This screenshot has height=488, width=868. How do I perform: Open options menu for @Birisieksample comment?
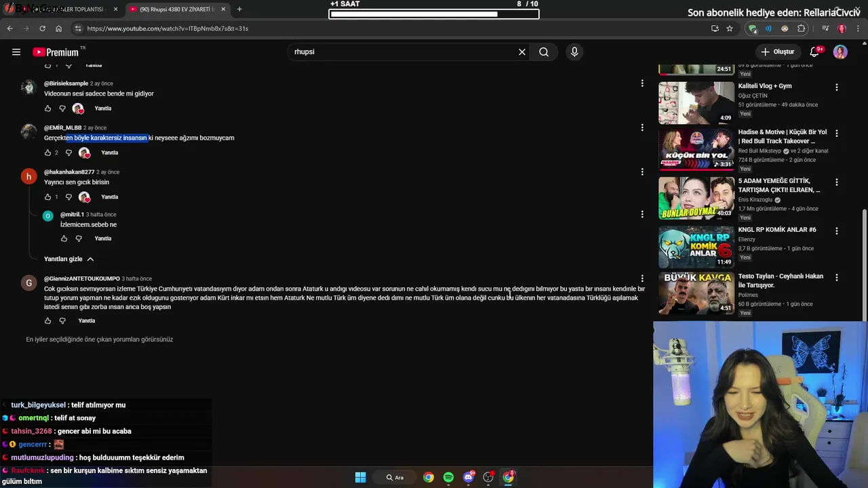(x=642, y=83)
